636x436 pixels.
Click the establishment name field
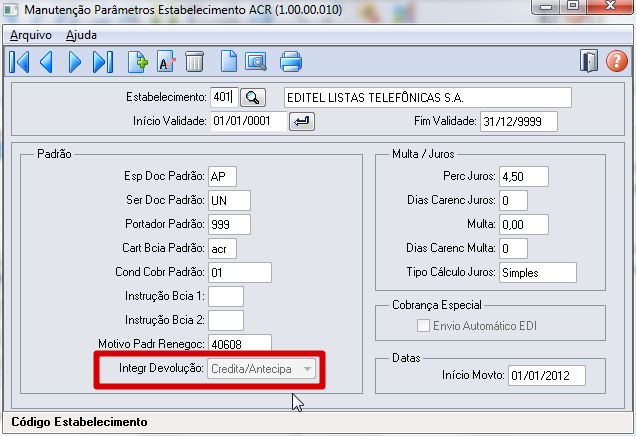428,97
